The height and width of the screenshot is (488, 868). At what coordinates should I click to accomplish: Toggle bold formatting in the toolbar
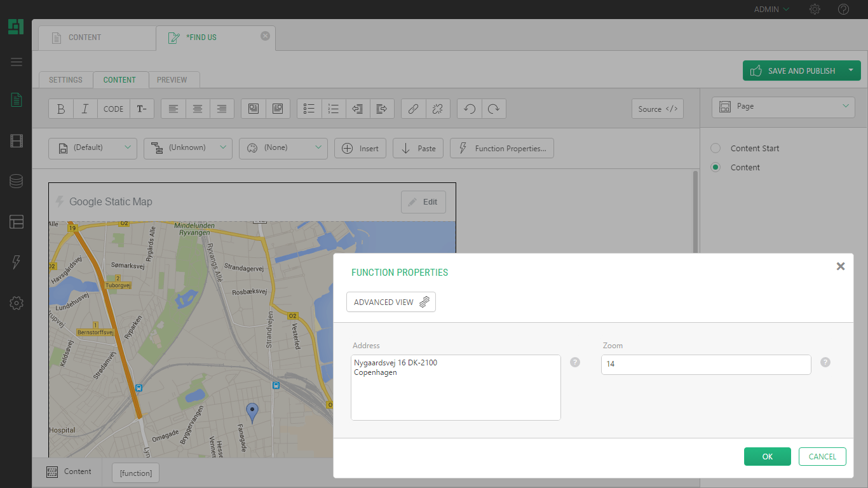pos(61,109)
